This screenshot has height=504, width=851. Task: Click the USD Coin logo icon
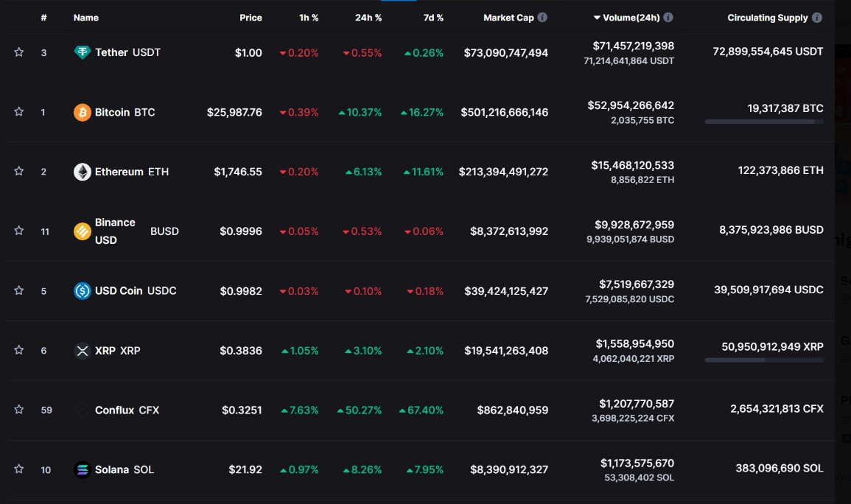click(82, 291)
